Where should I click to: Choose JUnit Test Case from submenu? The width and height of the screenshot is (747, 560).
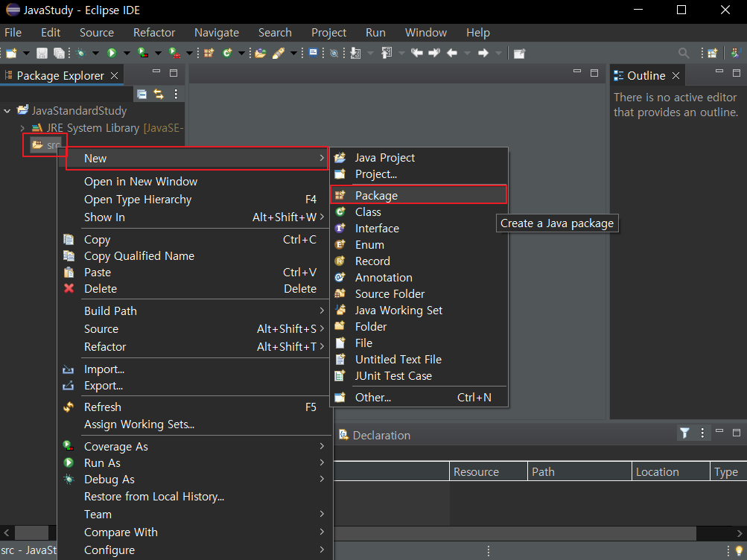coord(419,376)
